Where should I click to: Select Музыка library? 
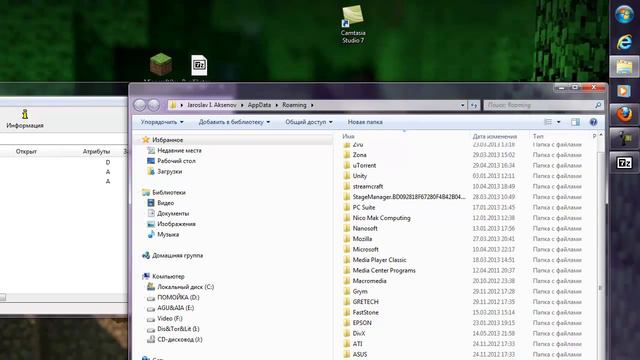(x=168, y=235)
